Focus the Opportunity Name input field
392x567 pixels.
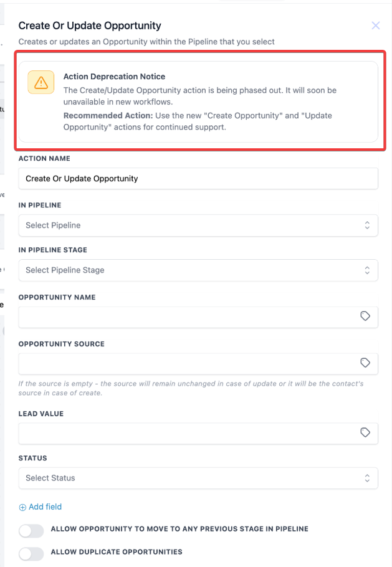point(187,317)
